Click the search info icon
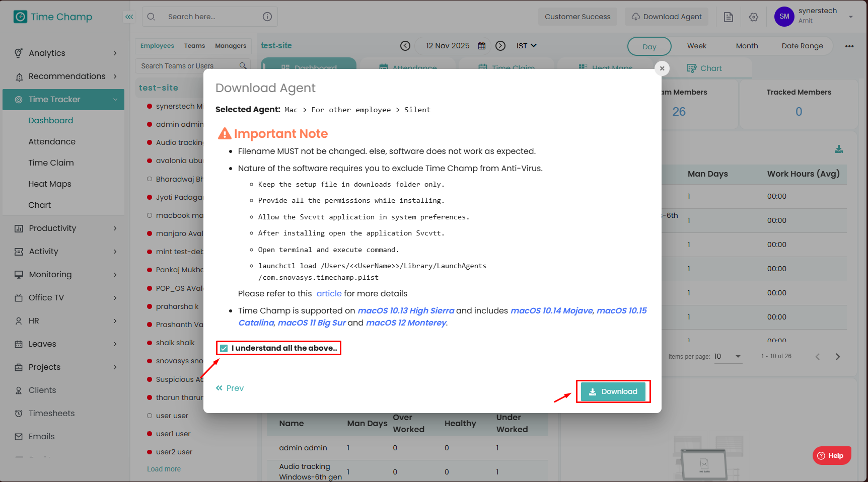This screenshot has height=482, width=868. point(267,17)
